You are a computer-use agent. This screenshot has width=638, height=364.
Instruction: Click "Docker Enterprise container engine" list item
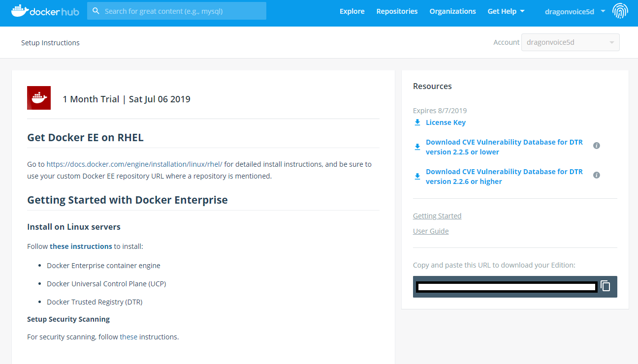pos(103,266)
